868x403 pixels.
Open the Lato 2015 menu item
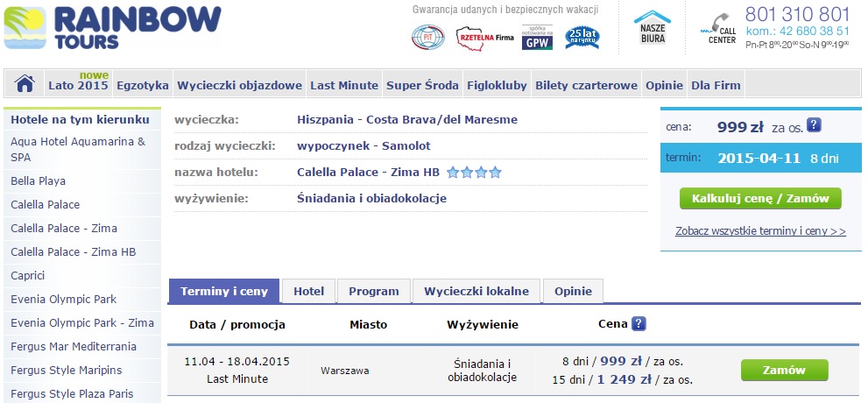[78, 85]
